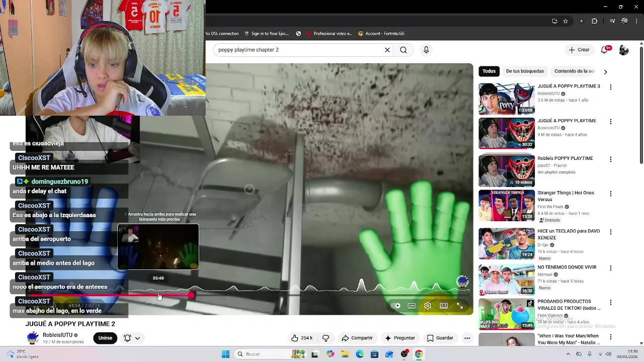Click the Unirse membership button

(105, 338)
